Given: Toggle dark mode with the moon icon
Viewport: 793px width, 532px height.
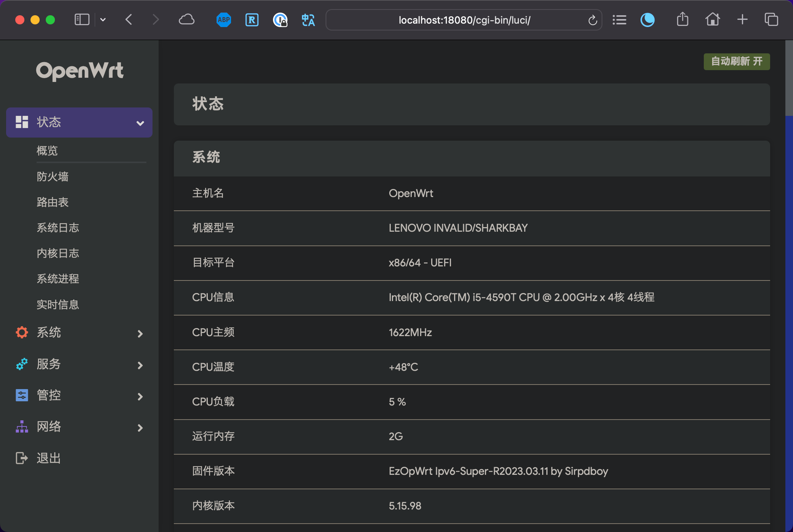Looking at the screenshot, I should click(648, 20).
